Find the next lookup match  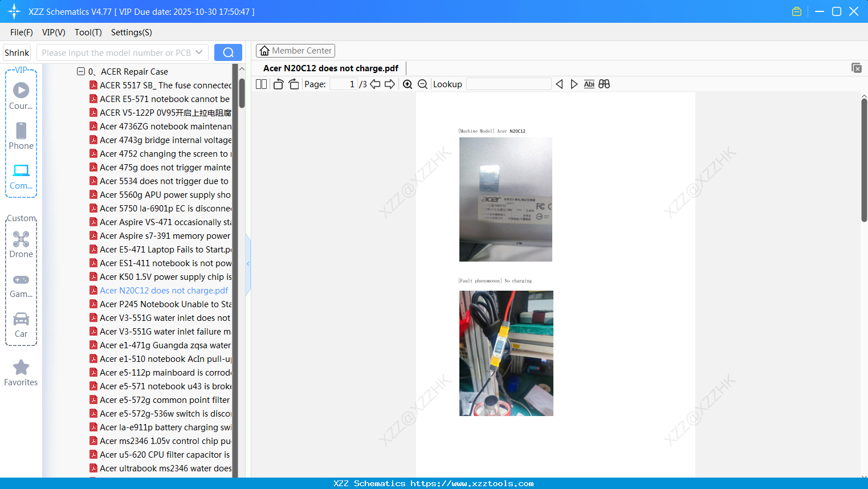point(574,84)
